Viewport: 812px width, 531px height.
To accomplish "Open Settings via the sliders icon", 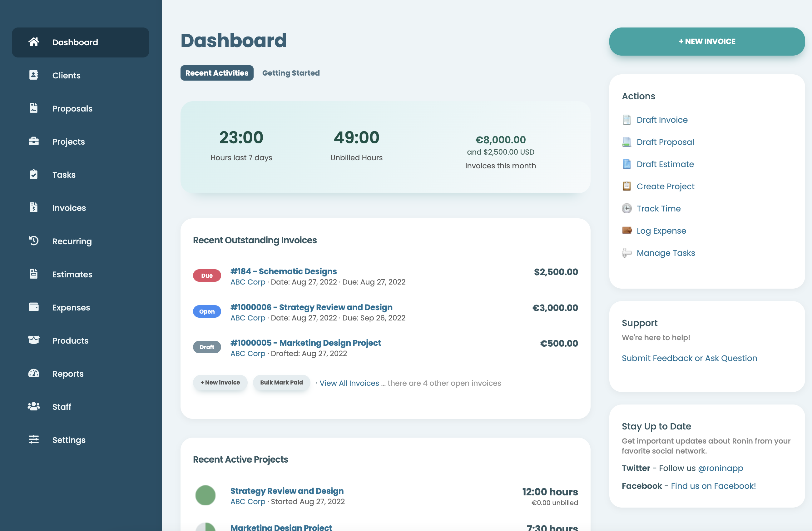I will (x=33, y=439).
